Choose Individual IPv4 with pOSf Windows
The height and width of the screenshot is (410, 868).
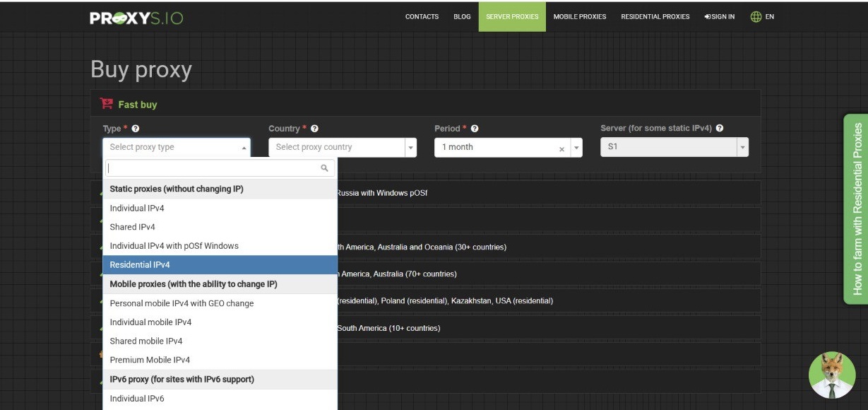pos(220,246)
